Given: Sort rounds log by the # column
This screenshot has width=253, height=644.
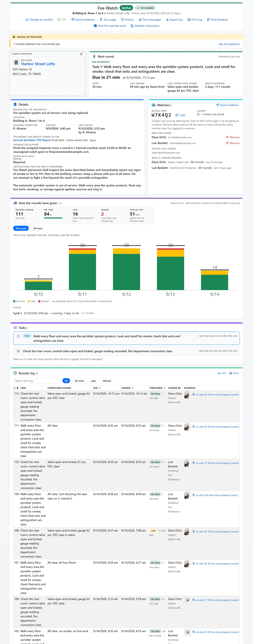Looking at the screenshot, I should point(16,388).
